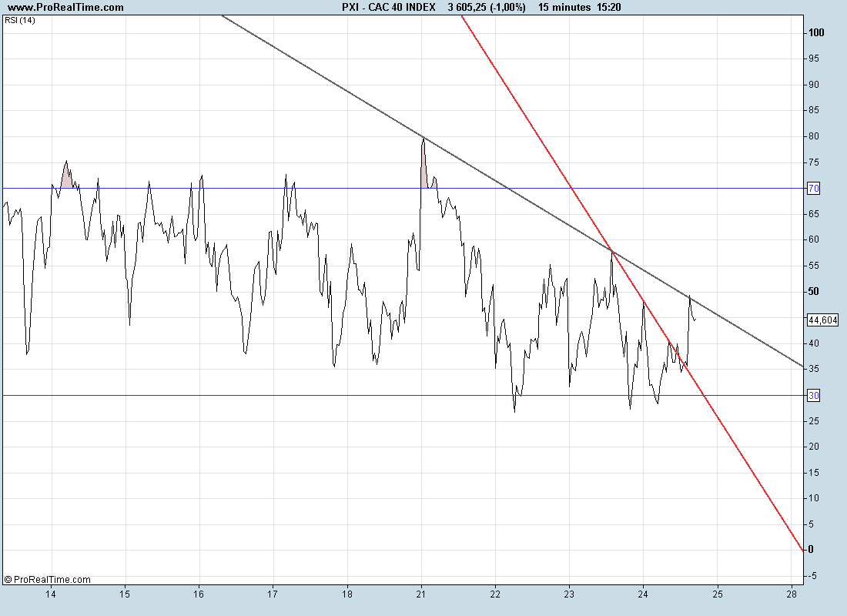847x616 pixels.
Task: Click the 50 label on vertical axis
Action: pos(814,291)
